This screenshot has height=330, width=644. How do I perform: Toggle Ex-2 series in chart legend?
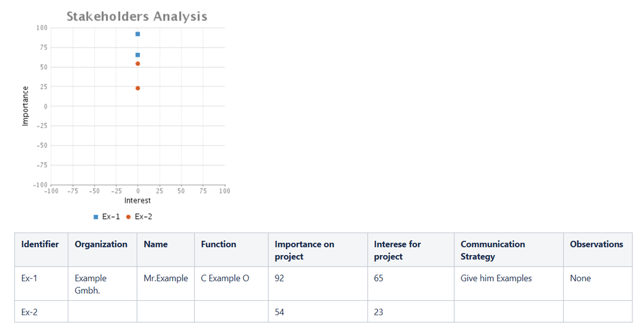coord(139,216)
